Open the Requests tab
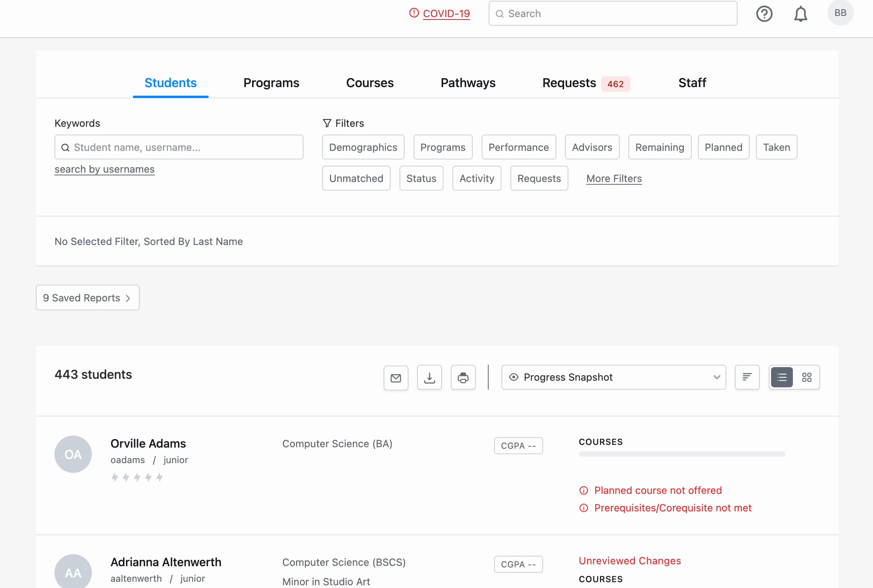The image size is (873, 588). click(569, 83)
